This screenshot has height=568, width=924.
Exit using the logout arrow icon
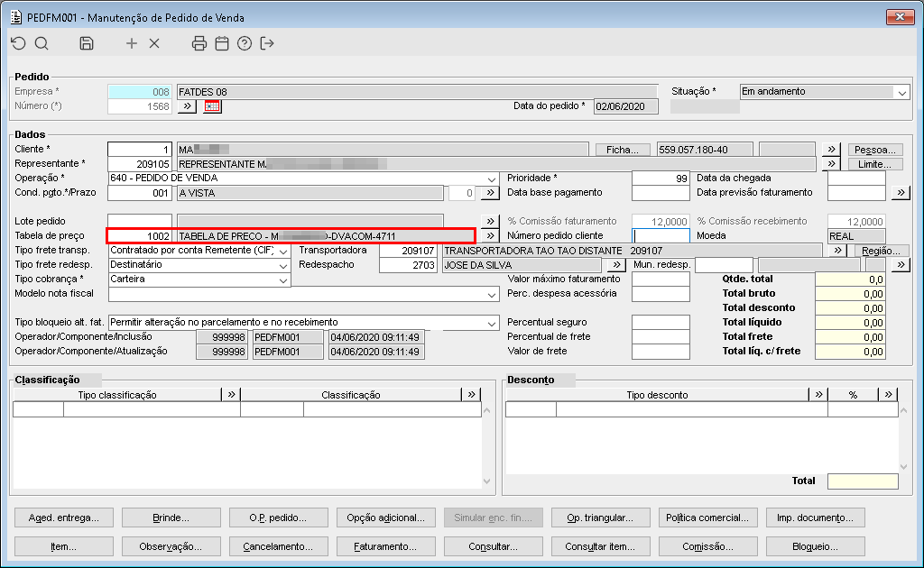[x=267, y=43]
